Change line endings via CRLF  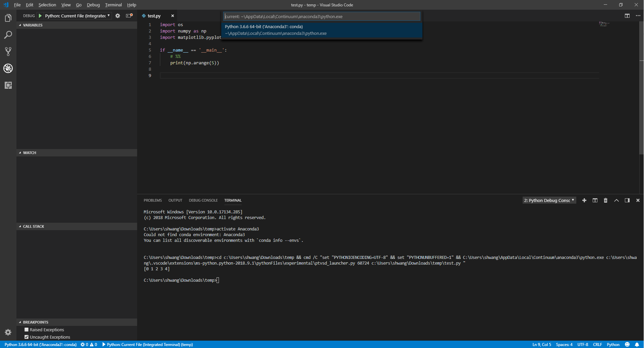click(597, 344)
